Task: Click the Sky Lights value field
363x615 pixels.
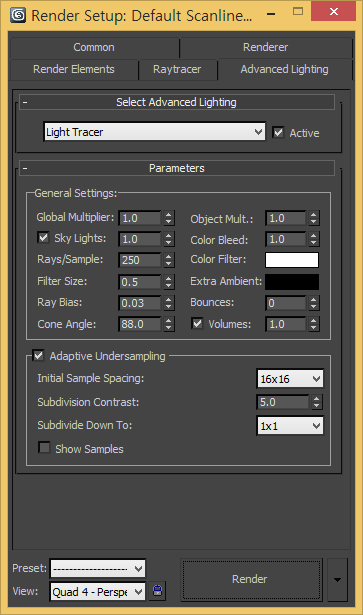Action: (140, 239)
